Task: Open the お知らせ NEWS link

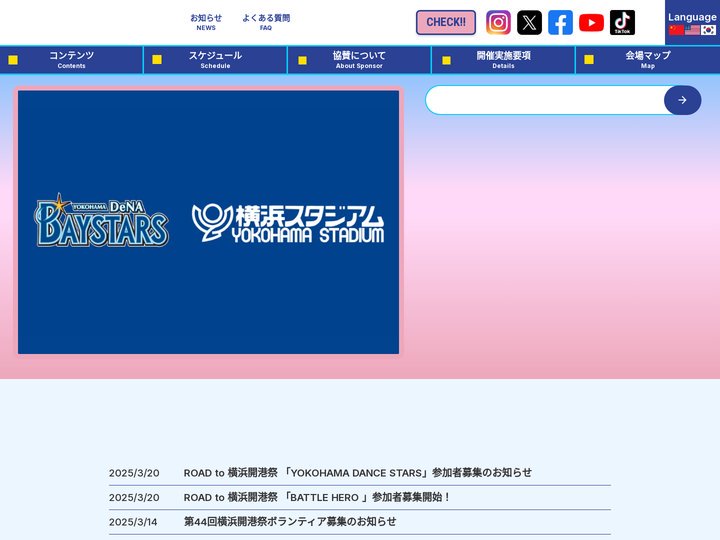Action: coord(206,22)
